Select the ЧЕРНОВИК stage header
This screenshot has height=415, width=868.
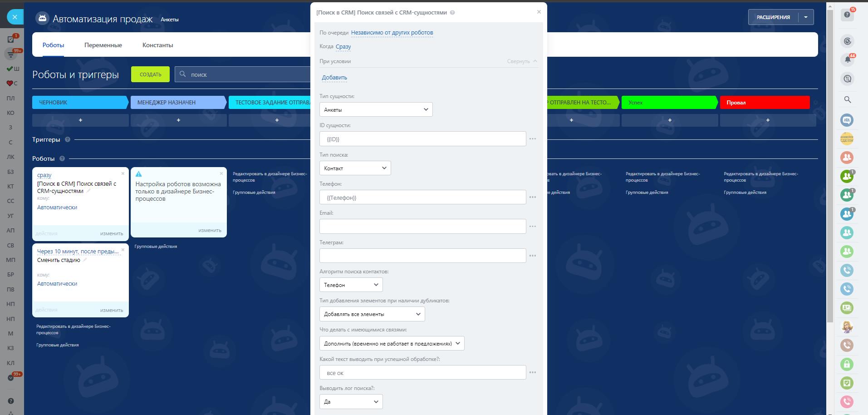click(x=80, y=102)
